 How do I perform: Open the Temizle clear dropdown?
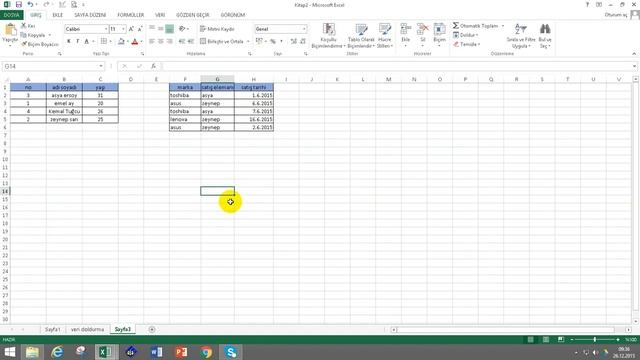pyautogui.click(x=467, y=44)
